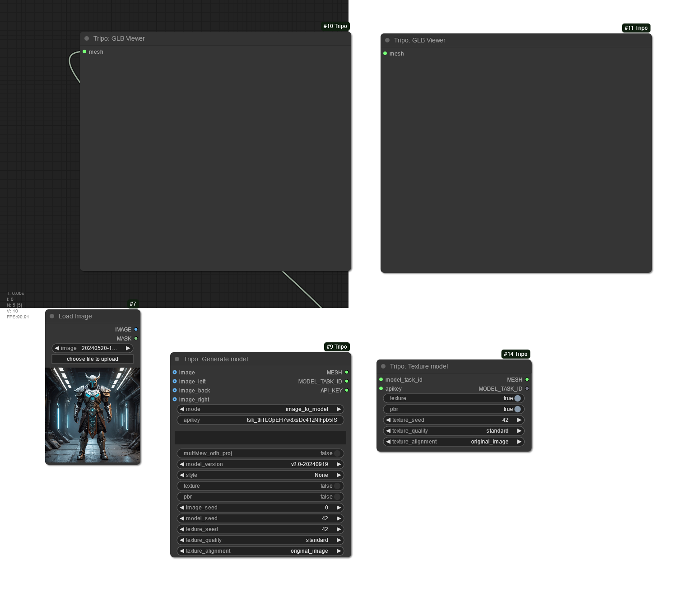Toggle pbr in Generate model node

260,497
